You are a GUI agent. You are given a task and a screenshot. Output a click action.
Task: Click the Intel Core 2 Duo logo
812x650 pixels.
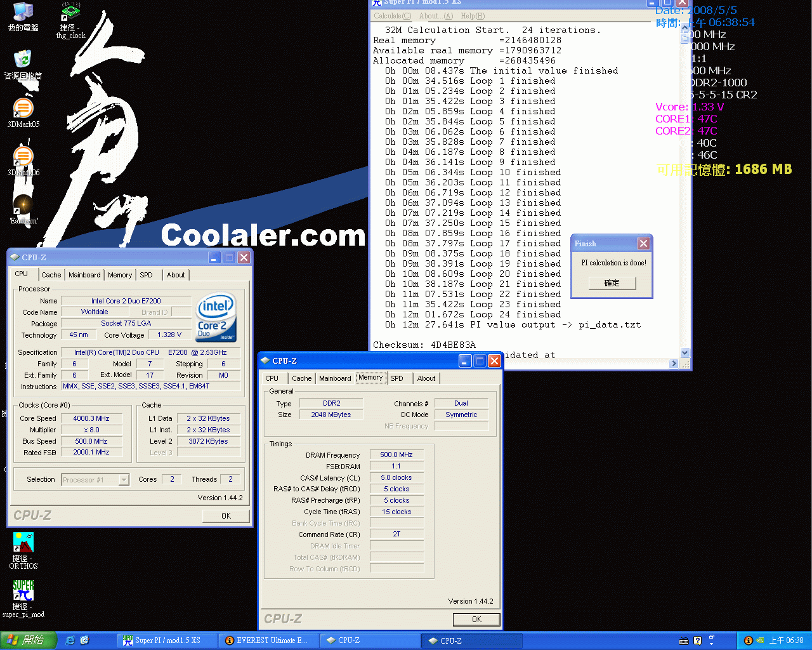click(x=216, y=317)
